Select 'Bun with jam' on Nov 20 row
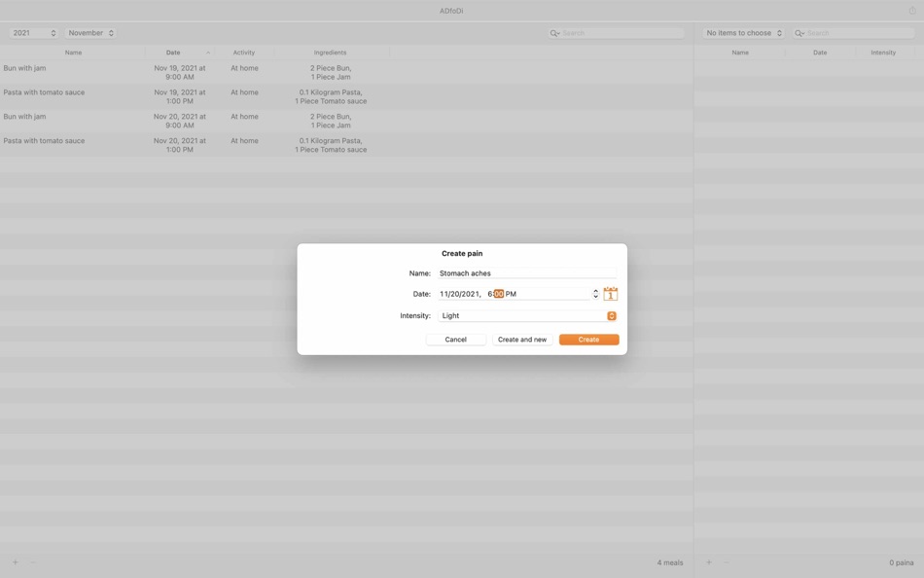Image resolution: width=924 pixels, height=578 pixels. point(24,116)
